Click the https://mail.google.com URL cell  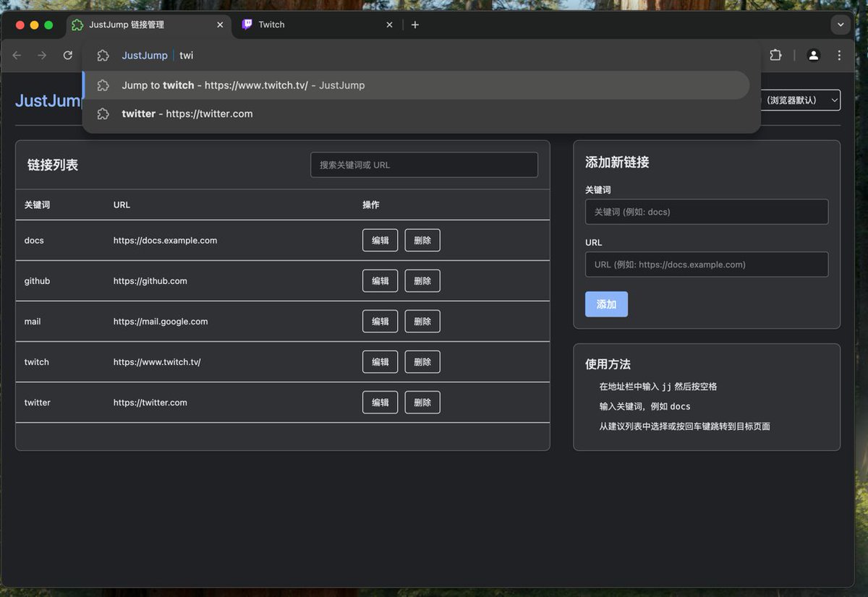[x=161, y=322]
